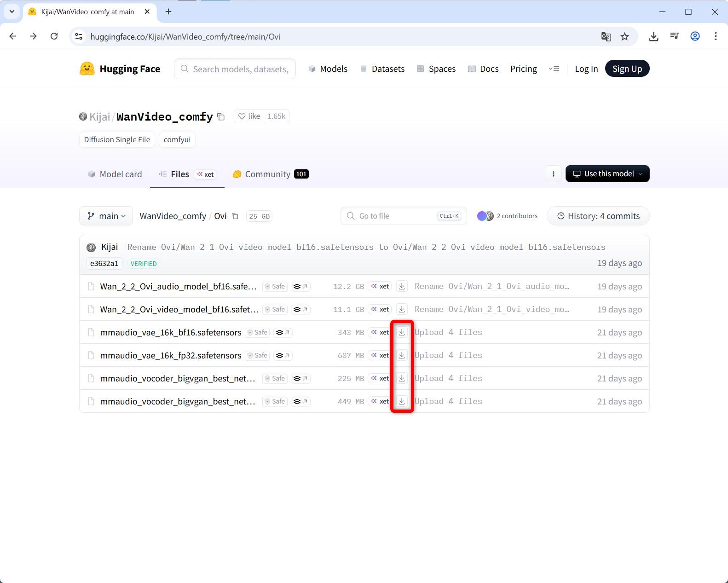The image size is (728, 583).
Task: Switch to the Model card tab
Action: click(115, 174)
